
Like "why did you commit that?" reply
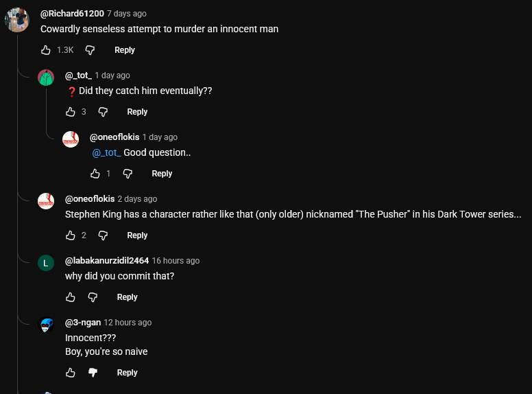click(71, 297)
